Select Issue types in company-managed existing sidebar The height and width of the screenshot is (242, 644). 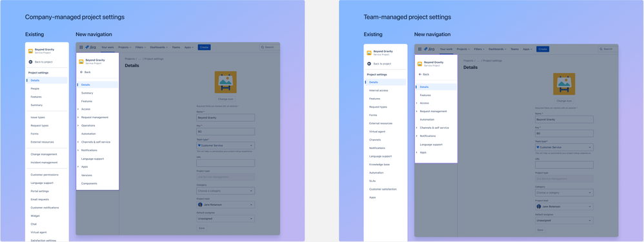click(x=38, y=117)
